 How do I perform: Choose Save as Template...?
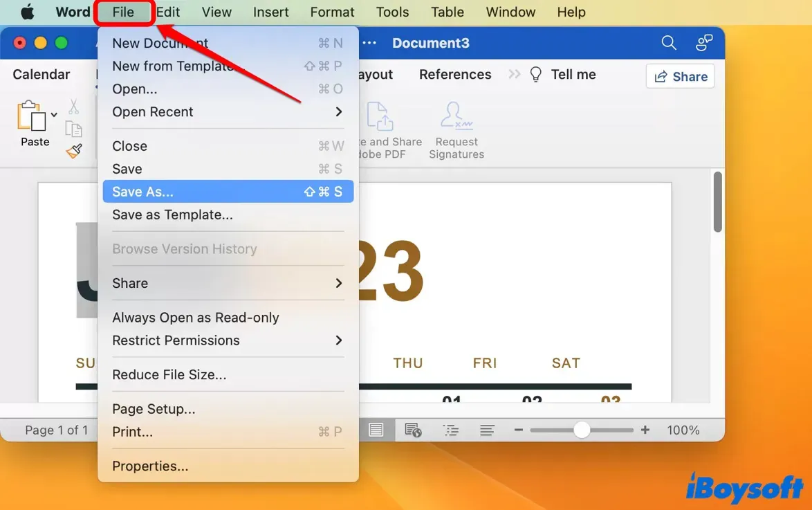[228, 215]
